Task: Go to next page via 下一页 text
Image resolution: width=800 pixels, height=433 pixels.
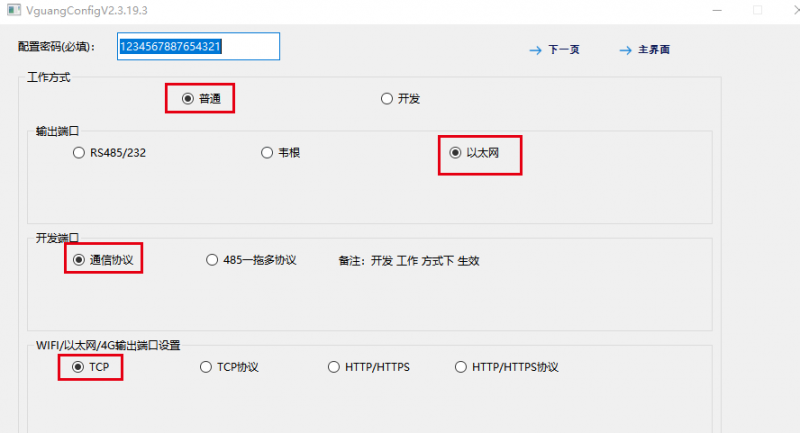Action: (x=563, y=49)
